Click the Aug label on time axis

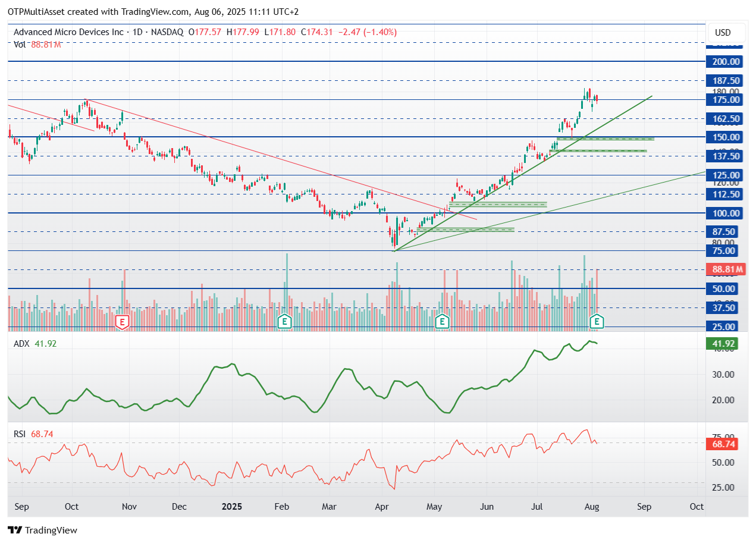coord(591,507)
